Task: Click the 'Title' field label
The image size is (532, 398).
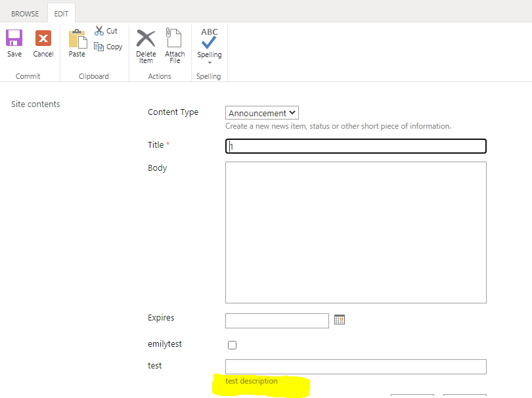Action: pos(156,145)
